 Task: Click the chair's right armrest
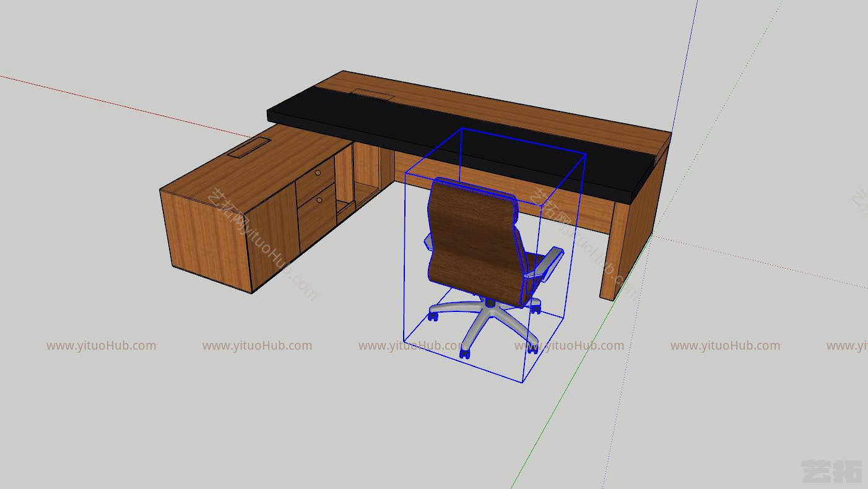(x=544, y=265)
